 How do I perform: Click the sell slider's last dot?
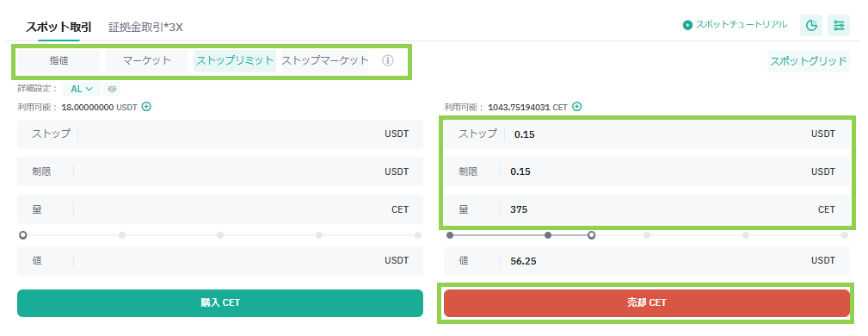pyautogui.click(x=845, y=235)
